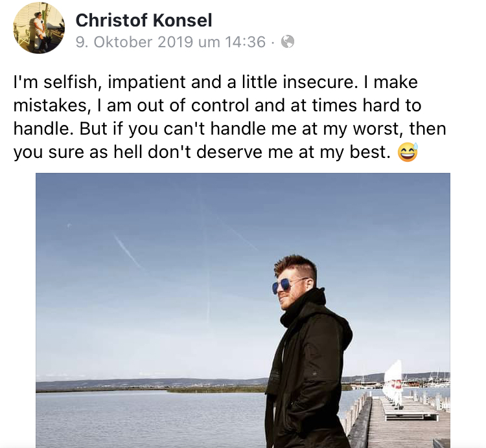This screenshot has height=448, width=486.
Task: Open the 9. Oktober 2019 timestamp link
Action: [x=170, y=42]
